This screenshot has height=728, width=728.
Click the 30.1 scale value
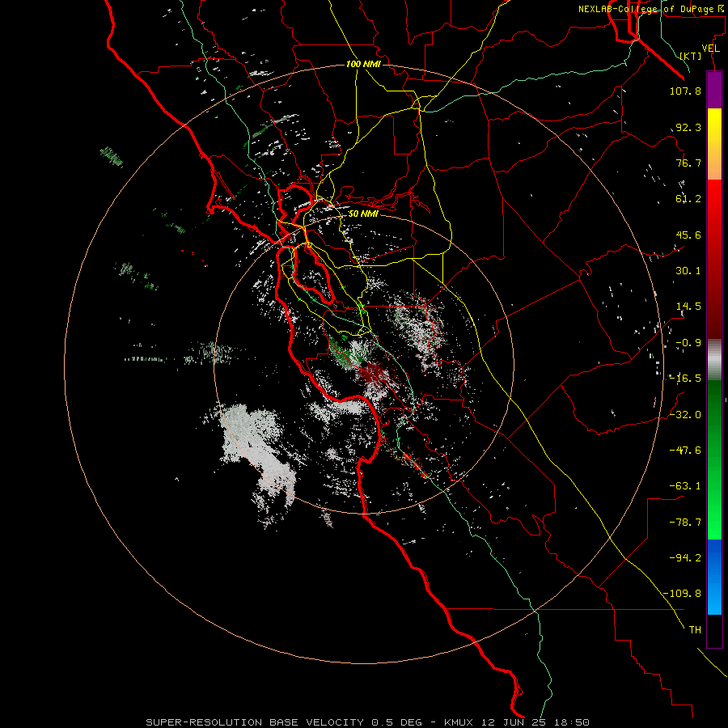(x=688, y=271)
